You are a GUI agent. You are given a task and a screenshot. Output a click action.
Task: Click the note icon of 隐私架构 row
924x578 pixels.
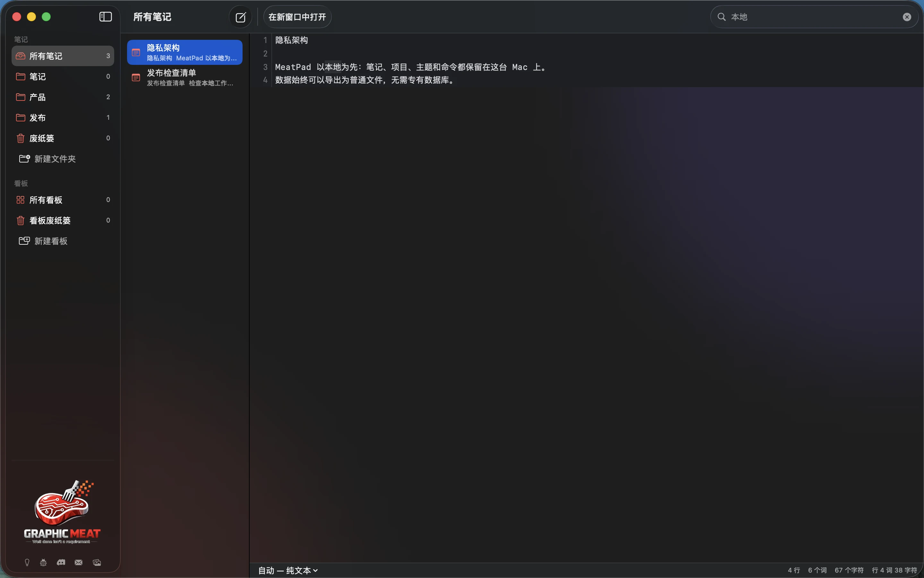136,52
